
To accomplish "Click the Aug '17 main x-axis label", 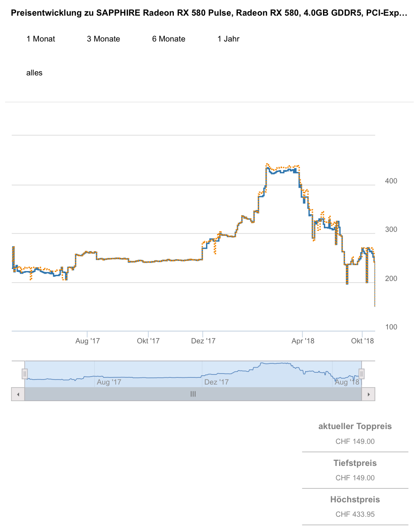I will point(88,341).
